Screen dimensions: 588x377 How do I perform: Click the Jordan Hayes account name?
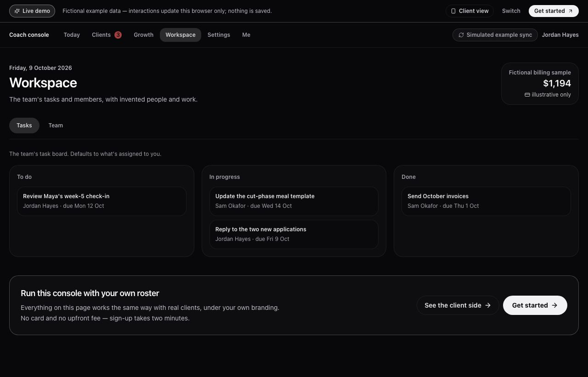[x=560, y=35]
